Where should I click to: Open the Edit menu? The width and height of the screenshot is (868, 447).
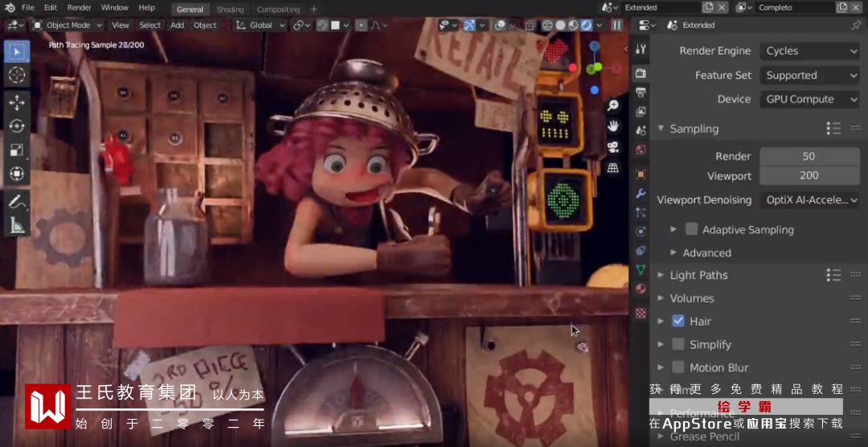51,8
